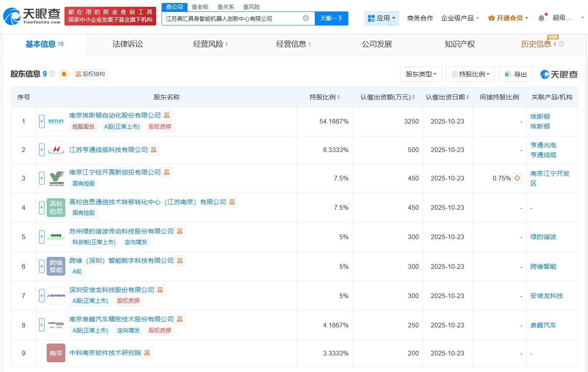Viewport: 588px width, 372px height.
Task: Open the 股东类型 dropdown
Action: (x=421, y=74)
